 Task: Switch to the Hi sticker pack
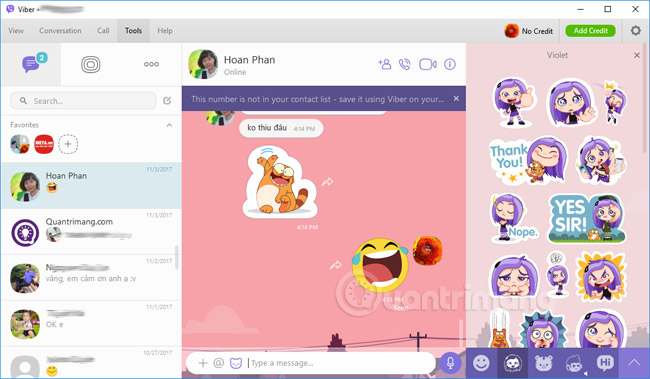[605, 363]
